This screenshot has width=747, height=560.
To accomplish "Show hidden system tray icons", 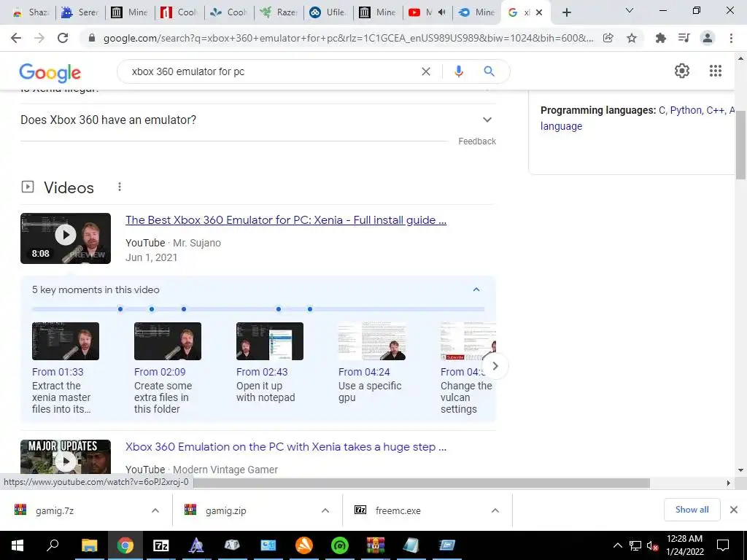I will [617, 545].
